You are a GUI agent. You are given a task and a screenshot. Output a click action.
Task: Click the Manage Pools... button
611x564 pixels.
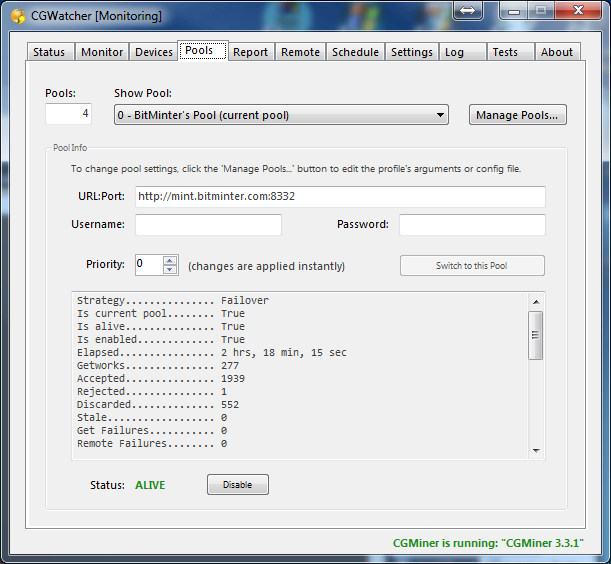[x=517, y=115]
